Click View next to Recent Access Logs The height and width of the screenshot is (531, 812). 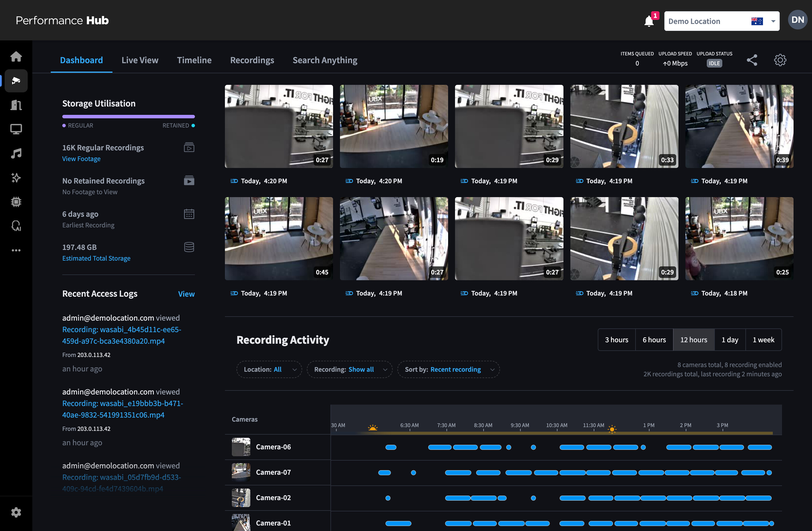pyautogui.click(x=186, y=294)
